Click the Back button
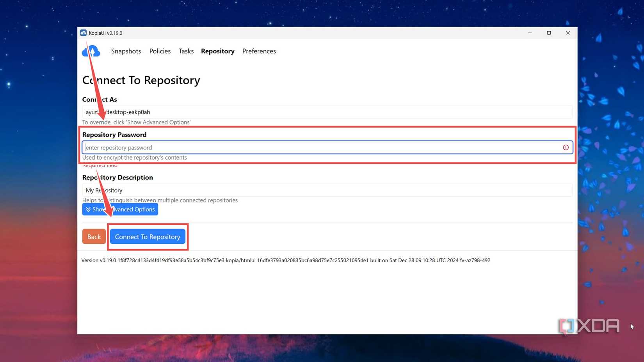 point(94,237)
